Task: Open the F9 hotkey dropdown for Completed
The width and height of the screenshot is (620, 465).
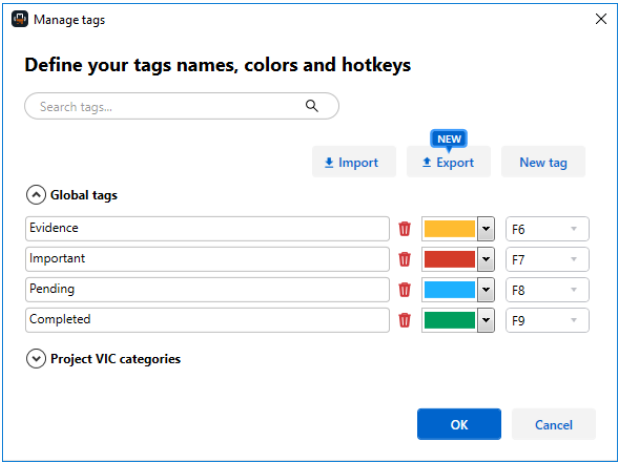Action: [x=547, y=320]
